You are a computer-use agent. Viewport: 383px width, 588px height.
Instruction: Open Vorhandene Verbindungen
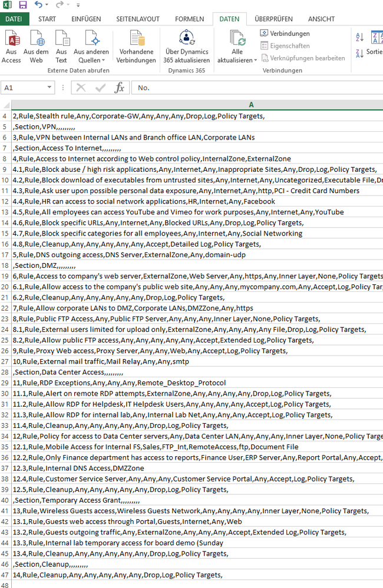pyautogui.click(x=136, y=46)
